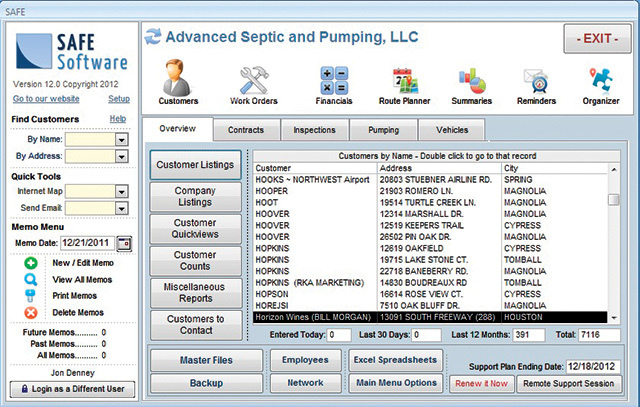Viewport: 640px width, 407px height.
Task: Open the Memo Date calendar picker
Action: click(x=124, y=242)
